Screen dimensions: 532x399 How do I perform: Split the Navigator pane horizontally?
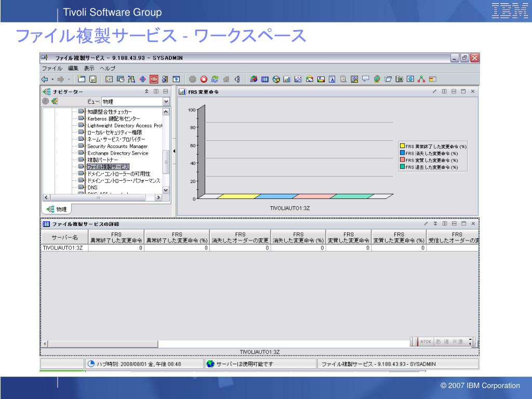(x=166, y=91)
